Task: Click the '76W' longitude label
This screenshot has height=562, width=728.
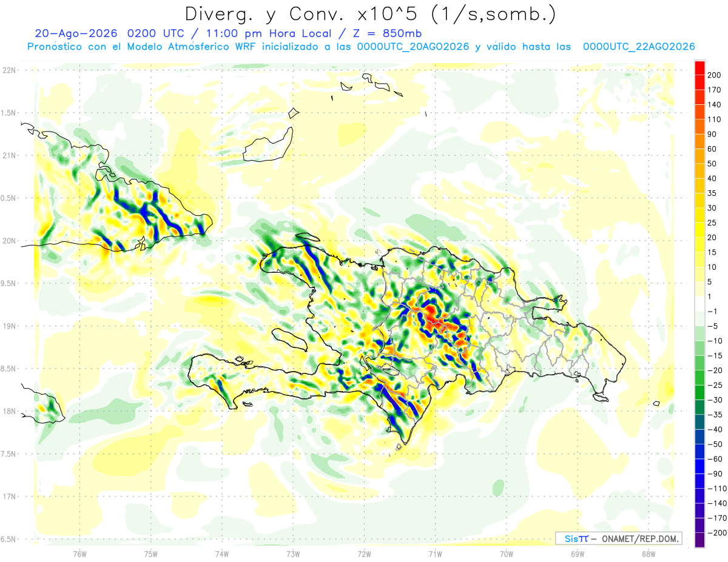Action: 79,554
